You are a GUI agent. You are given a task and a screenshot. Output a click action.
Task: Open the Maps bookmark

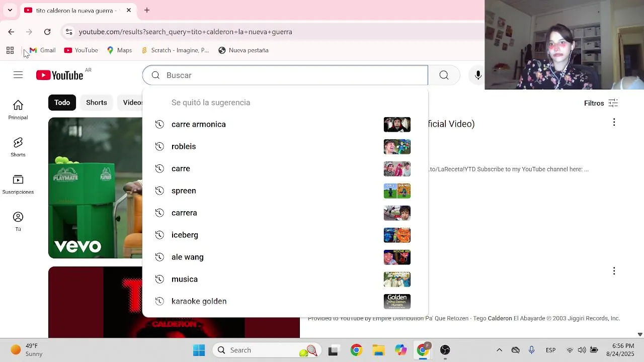119,50
